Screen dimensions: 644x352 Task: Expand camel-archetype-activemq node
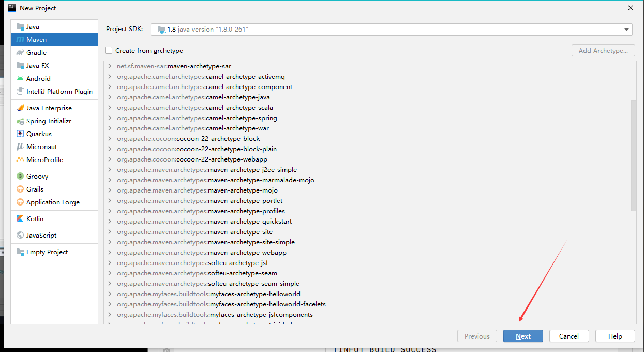click(x=110, y=77)
